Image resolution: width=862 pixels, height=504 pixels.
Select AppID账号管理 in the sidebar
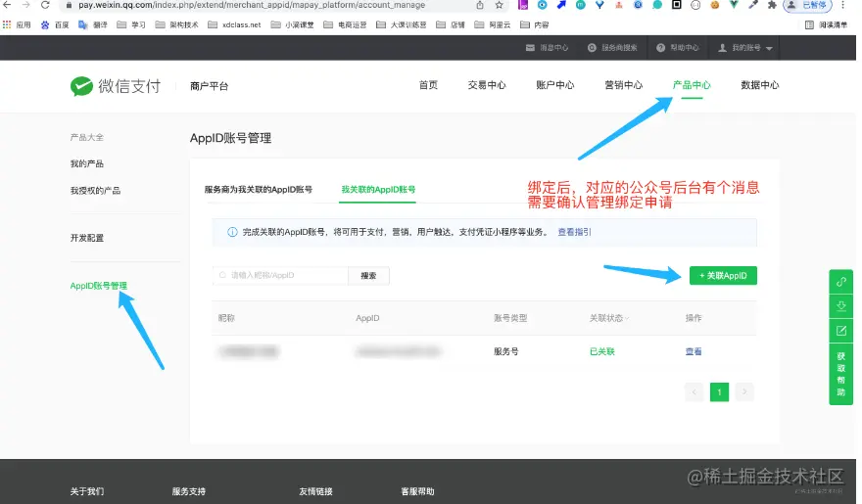coord(98,286)
